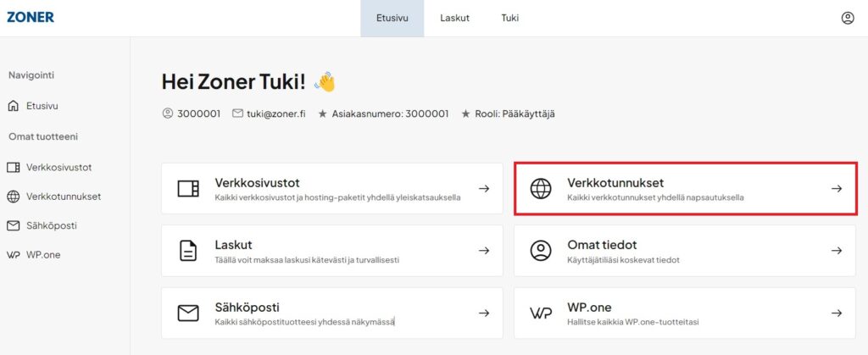Open the Sähköposti card title
Image resolution: width=868 pixels, height=355 pixels.
pos(248,307)
